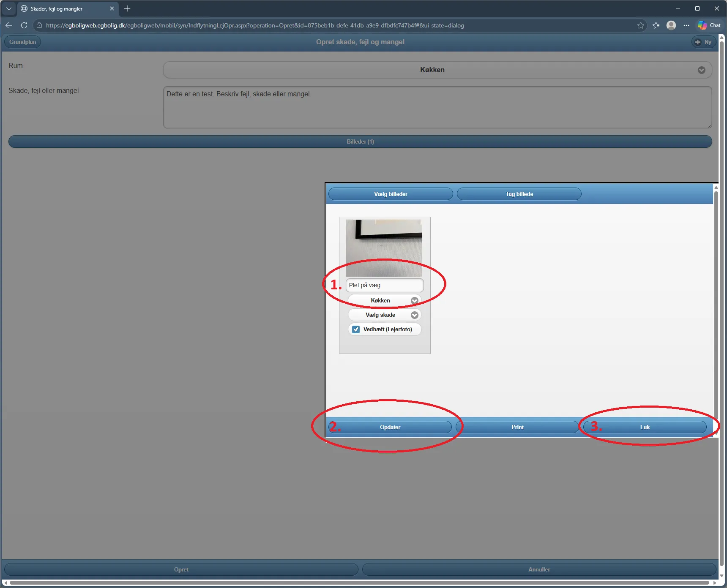Close the Skader, fejl og mangler tab
The height and width of the screenshot is (588, 727).
click(112, 8)
